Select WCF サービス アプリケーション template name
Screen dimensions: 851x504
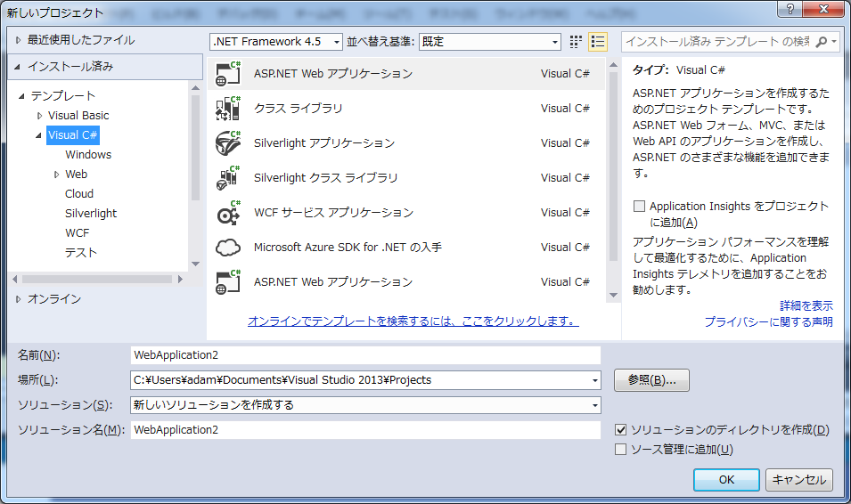point(333,213)
